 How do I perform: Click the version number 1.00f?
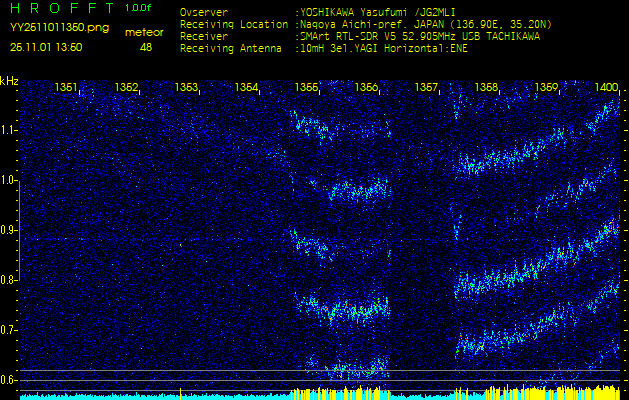point(140,8)
